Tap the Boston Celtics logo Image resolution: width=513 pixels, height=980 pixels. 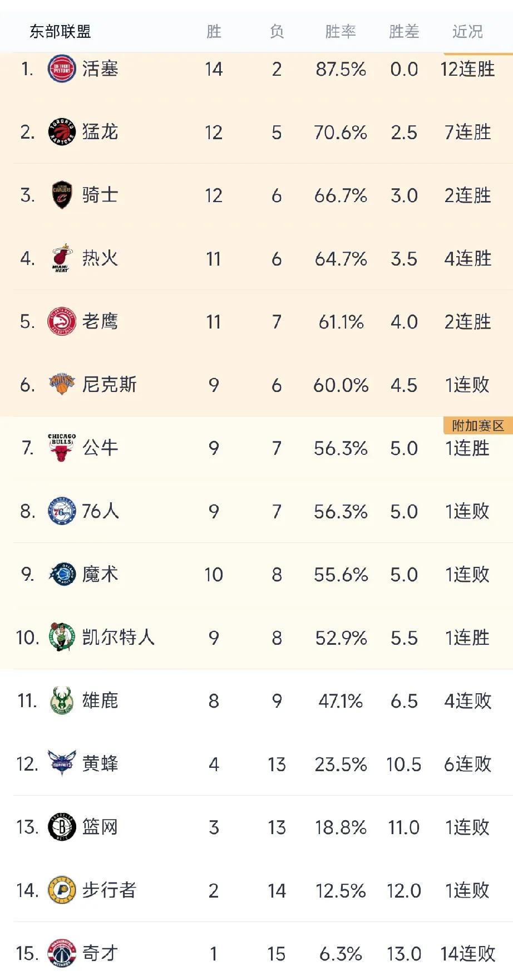point(61,638)
